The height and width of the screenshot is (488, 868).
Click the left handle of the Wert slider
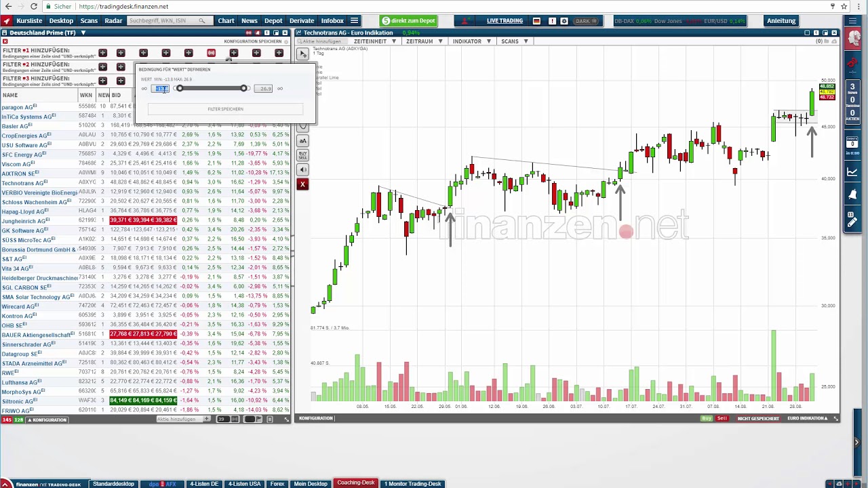179,89
